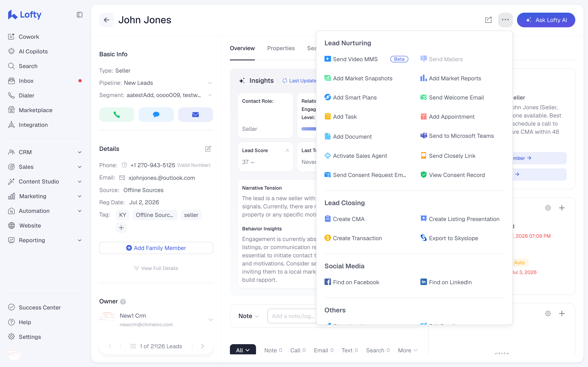Open the Note type dropdown
588x367 pixels.
pyautogui.click(x=248, y=316)
